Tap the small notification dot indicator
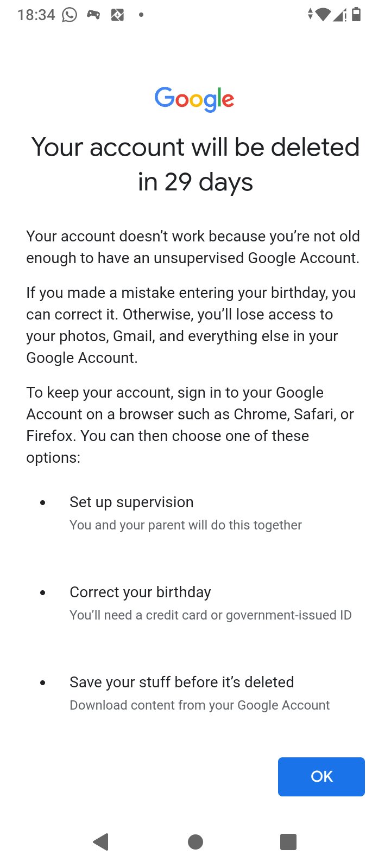Screen dimensions: 391x868 pos(141,15)
